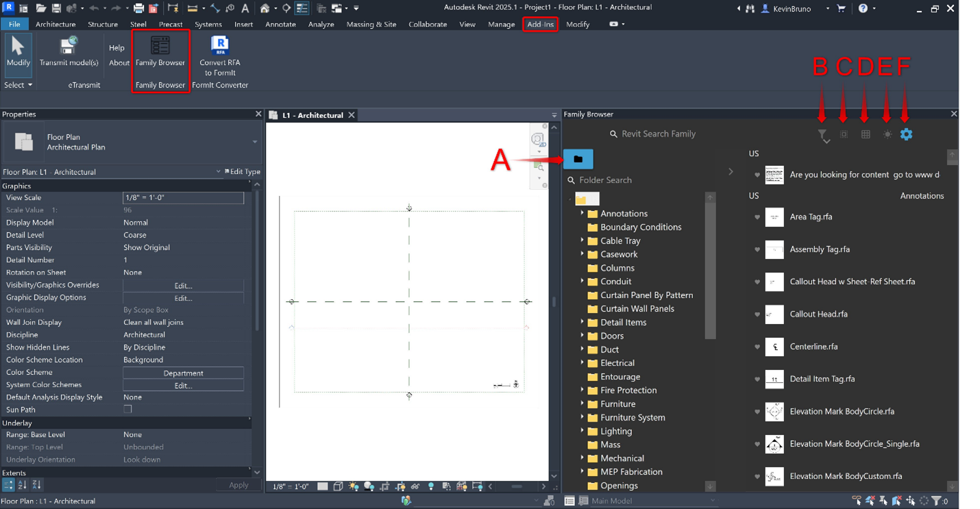Click the Family Browser selection frame icon

click(x=844, y=134)
